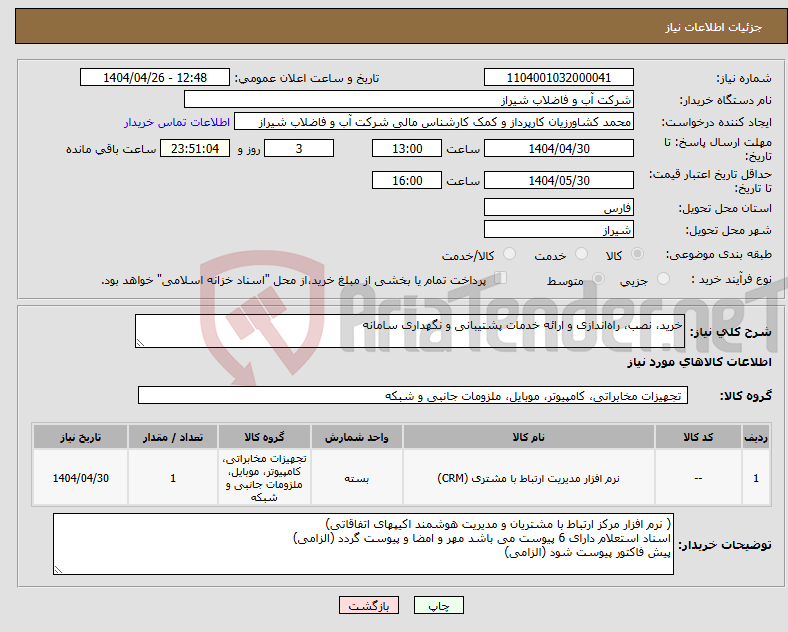Select the کالا/خدمت radio button
This screenshot has width=788, height=632.
(510, 254)
